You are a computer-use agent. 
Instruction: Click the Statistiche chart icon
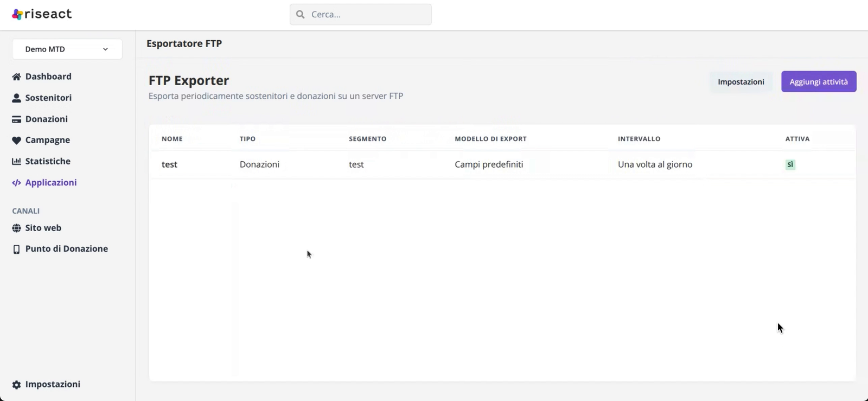pos(16,161)
